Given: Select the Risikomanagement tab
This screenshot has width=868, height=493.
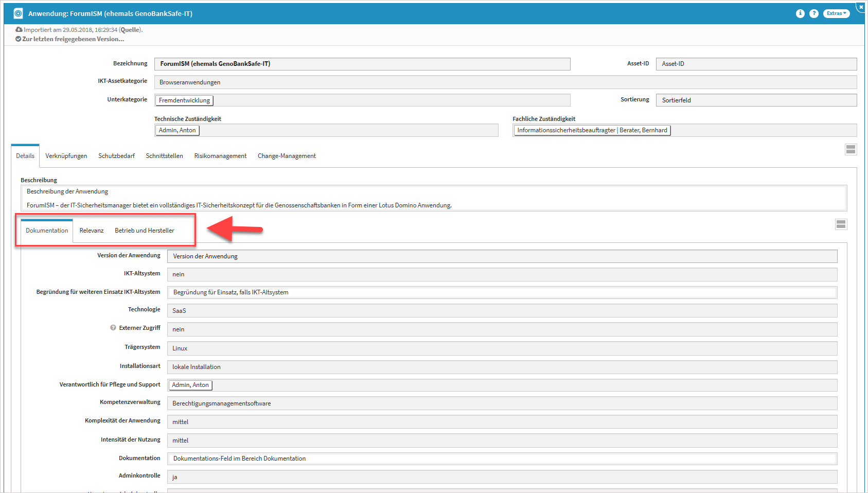Looking at the screenshot, I should pyautogui.click(x=220, y=156).
